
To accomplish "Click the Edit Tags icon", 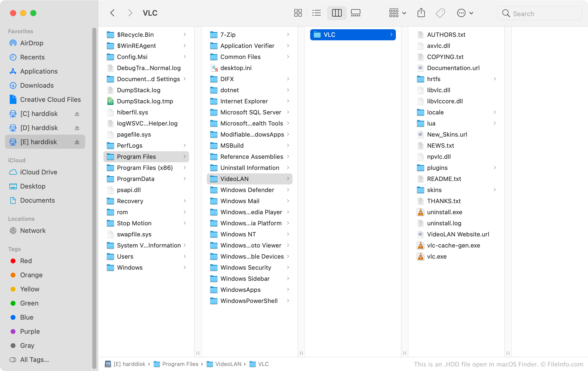I will click(x=440, y=13).
